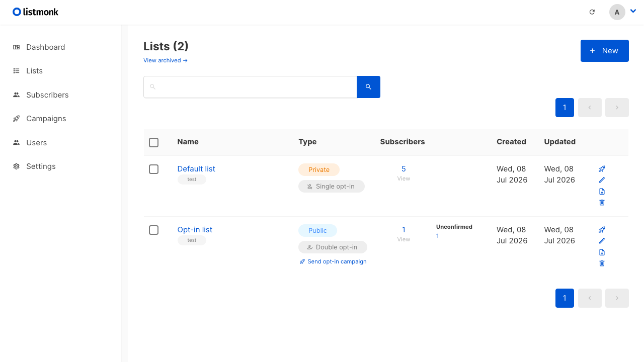Check the Default list row checkbox
The height and width of the screenshot is (362, 644).
coord(154,169)
